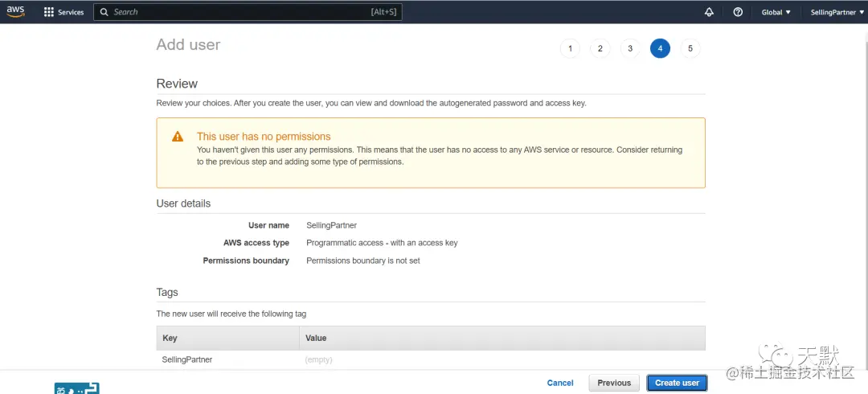This screenshot has height=394, width=868.
Task: Click the Add user page title
Action: click(188, 45)
